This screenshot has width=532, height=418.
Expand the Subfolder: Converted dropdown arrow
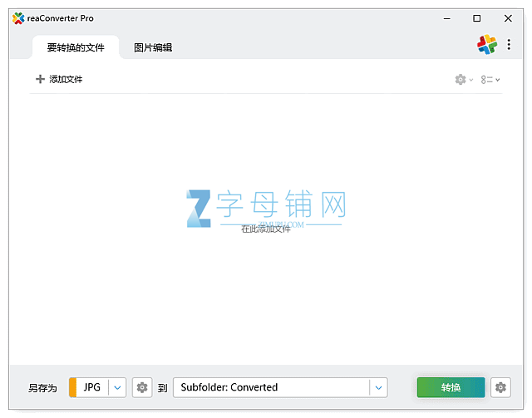point(378,387)
